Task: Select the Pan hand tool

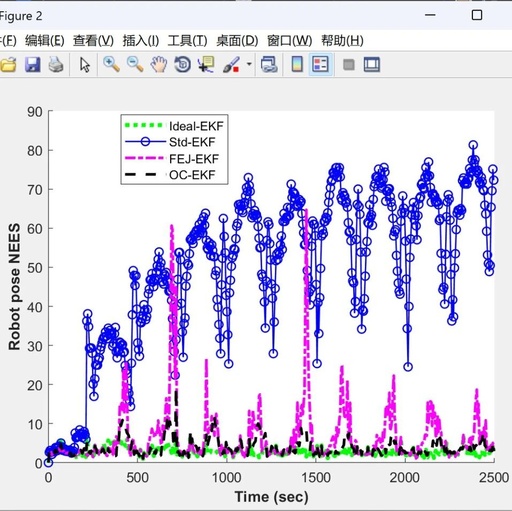Action: click(x=159, y=64)
